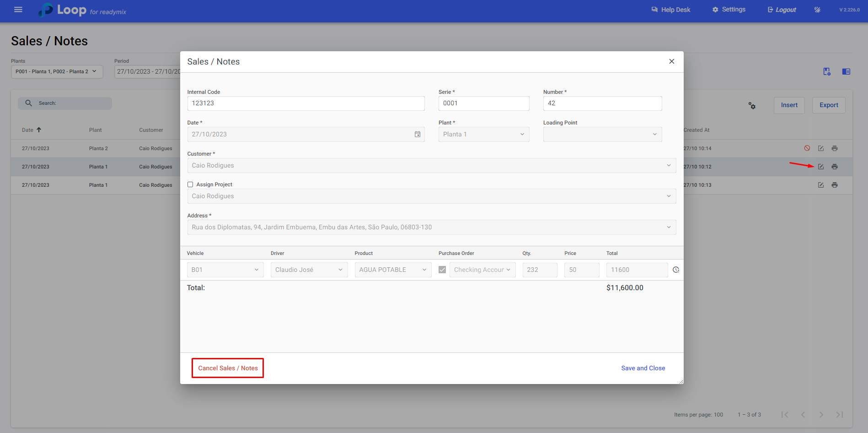Click the clock icon beside Total field

click(x=676, y=270)
